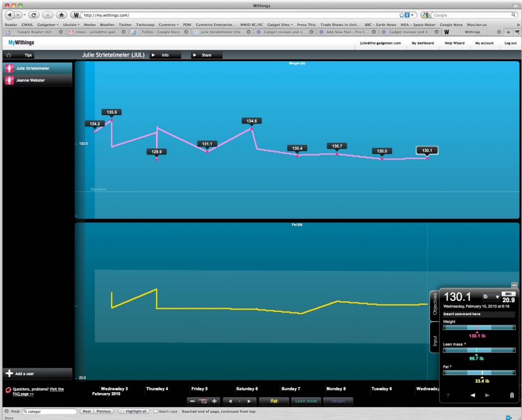Image resolution: width=522 pixels, height=420 pixels.
Task: Open a new browser tab
Action: click(x=508, y=32)
